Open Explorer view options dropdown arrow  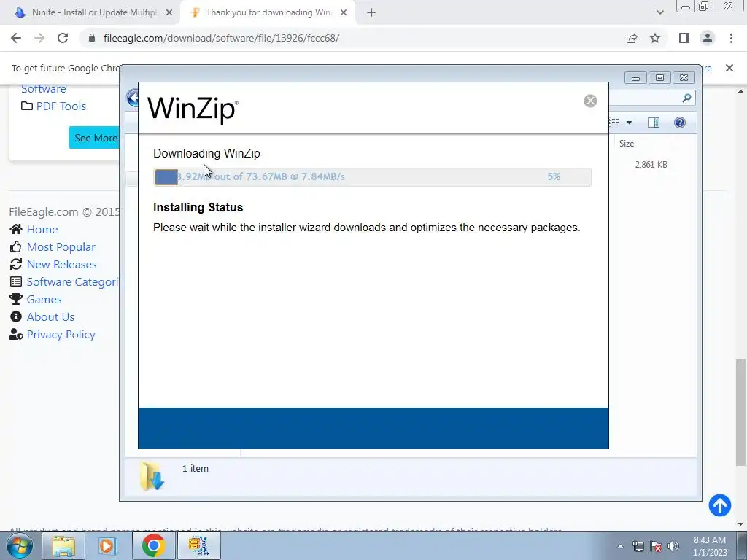pyautogui.click(x=629, y=122)
